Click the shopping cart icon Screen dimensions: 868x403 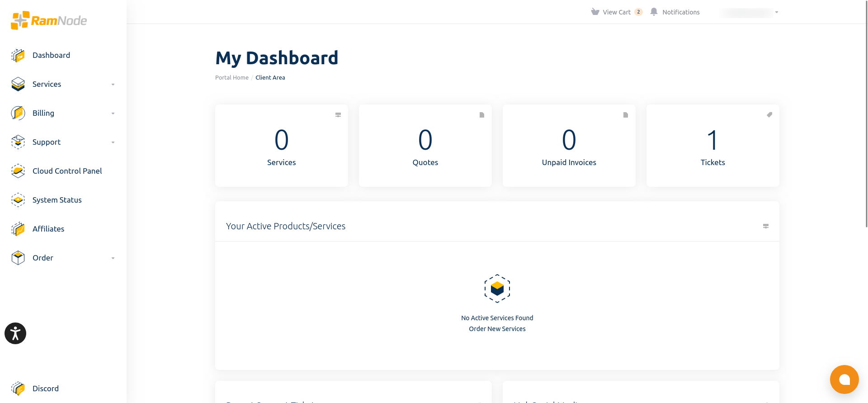(x=595, y=12)
